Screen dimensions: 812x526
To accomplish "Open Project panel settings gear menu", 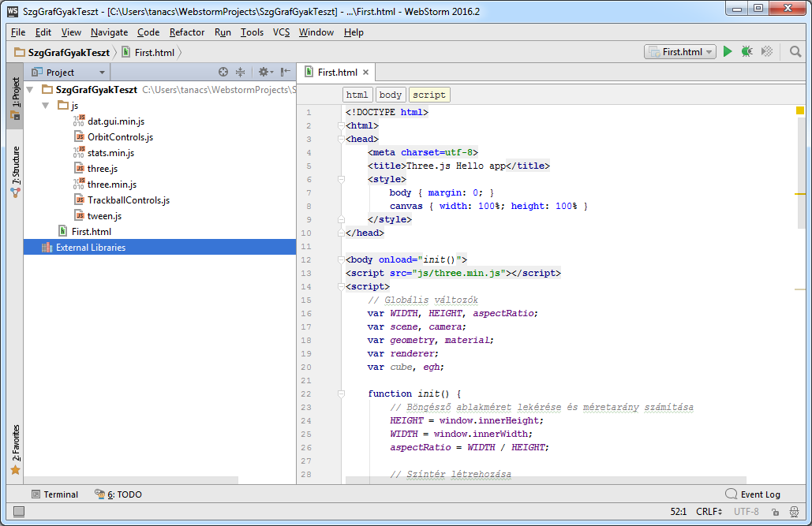I will [265, 72].
